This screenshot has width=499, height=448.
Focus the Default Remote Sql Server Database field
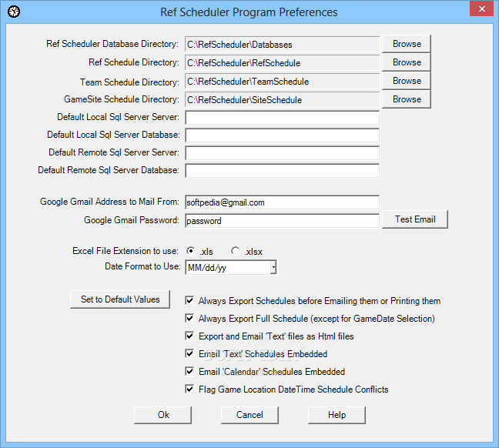tap(282, 171)
